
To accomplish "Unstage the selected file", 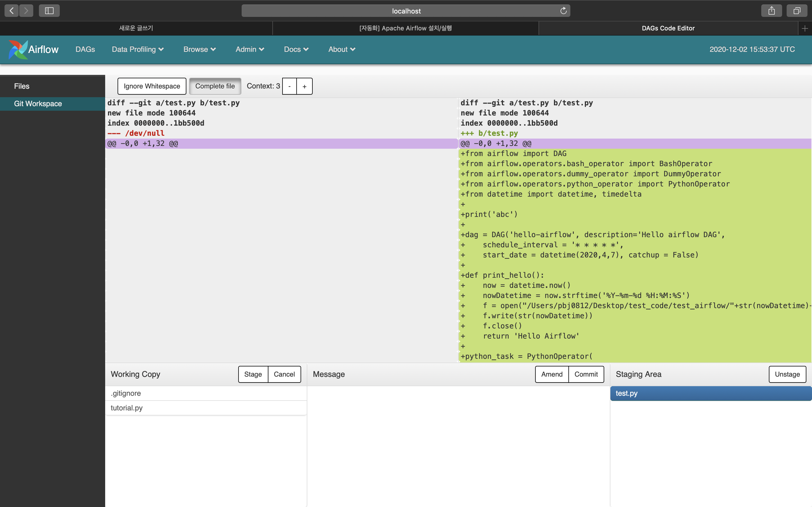I will point(787,374).
